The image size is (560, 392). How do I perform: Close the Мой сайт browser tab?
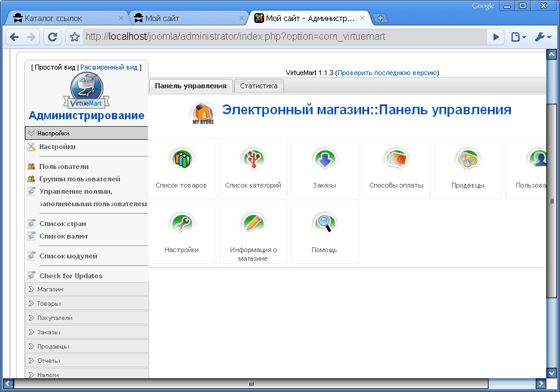point(242,18)
